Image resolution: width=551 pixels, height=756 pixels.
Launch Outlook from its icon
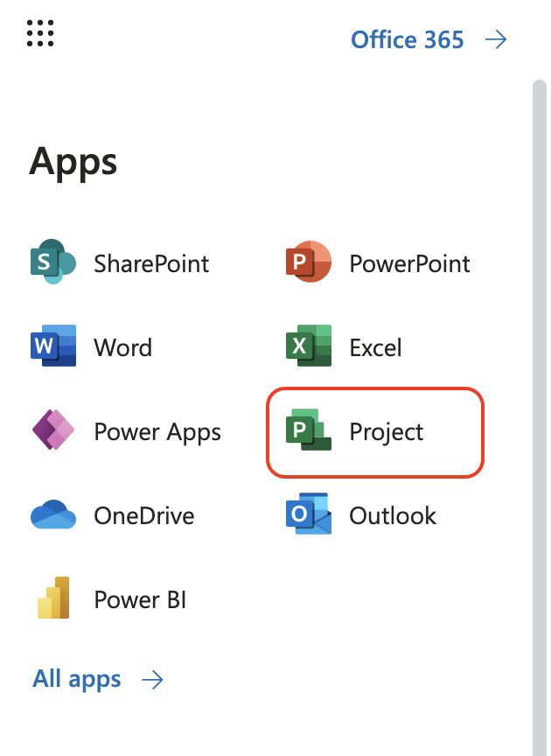pos(309,514)
